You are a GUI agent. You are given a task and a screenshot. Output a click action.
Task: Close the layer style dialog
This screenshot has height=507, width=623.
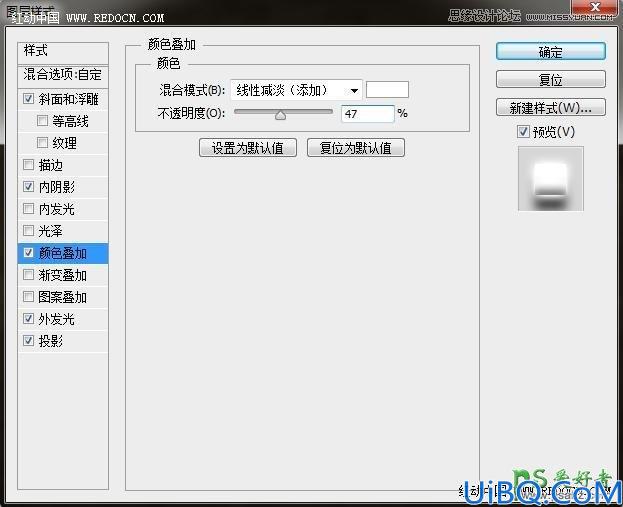pos(595,7)
